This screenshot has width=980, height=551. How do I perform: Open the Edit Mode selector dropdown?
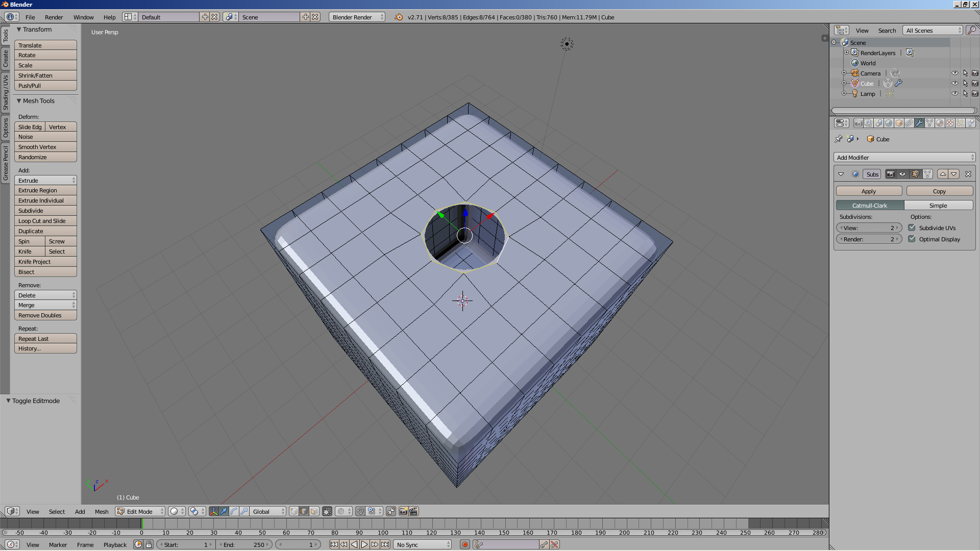[140, 511]
